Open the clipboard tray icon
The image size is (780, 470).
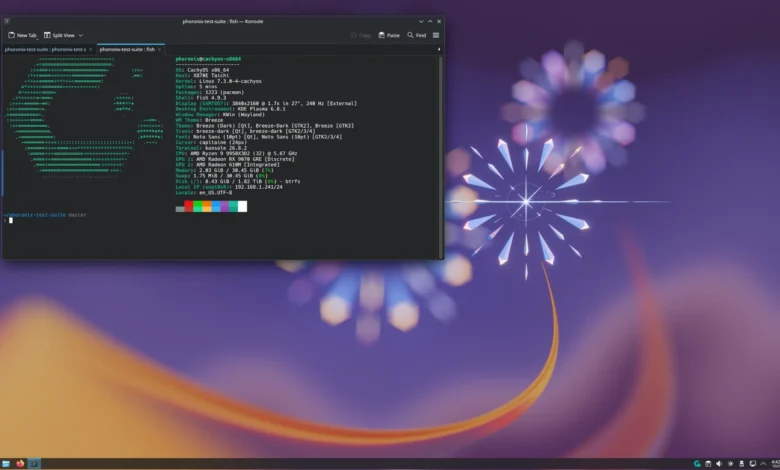click(708, 464)
